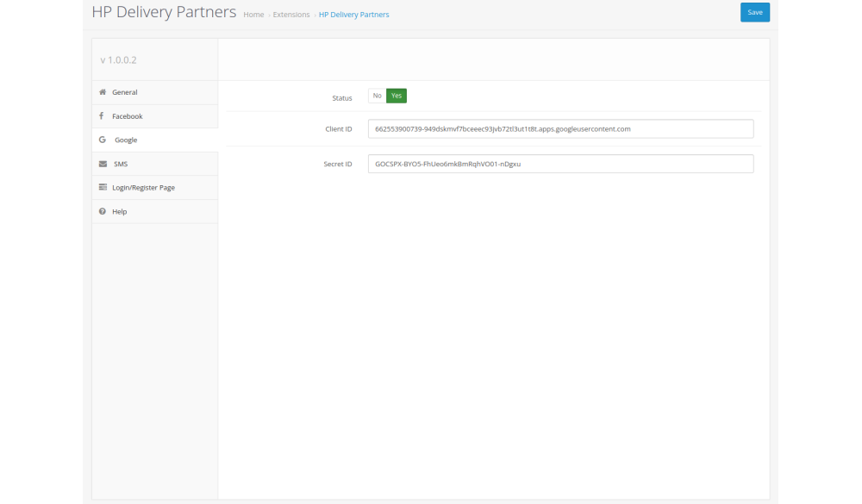The height and width of the screenshot is (504, 862).
Task: Open the General settings tab
Action: tap(124, 92)
